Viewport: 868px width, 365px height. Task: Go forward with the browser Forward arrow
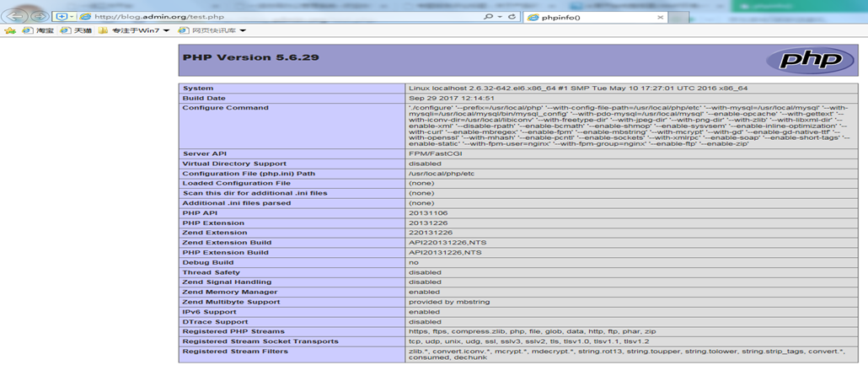[x=40, y=17]
